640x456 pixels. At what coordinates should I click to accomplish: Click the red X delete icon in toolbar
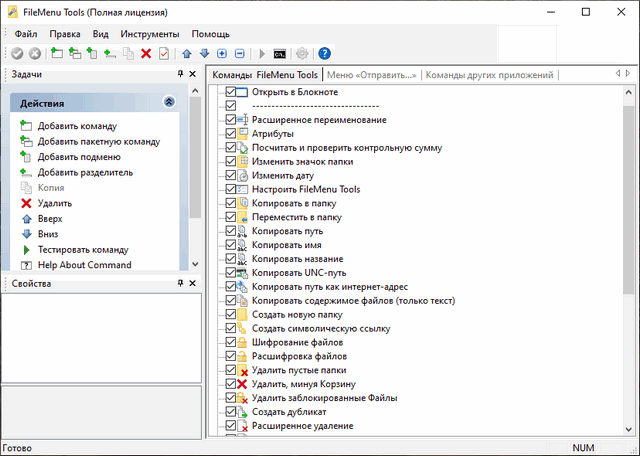tap(146, 53)
